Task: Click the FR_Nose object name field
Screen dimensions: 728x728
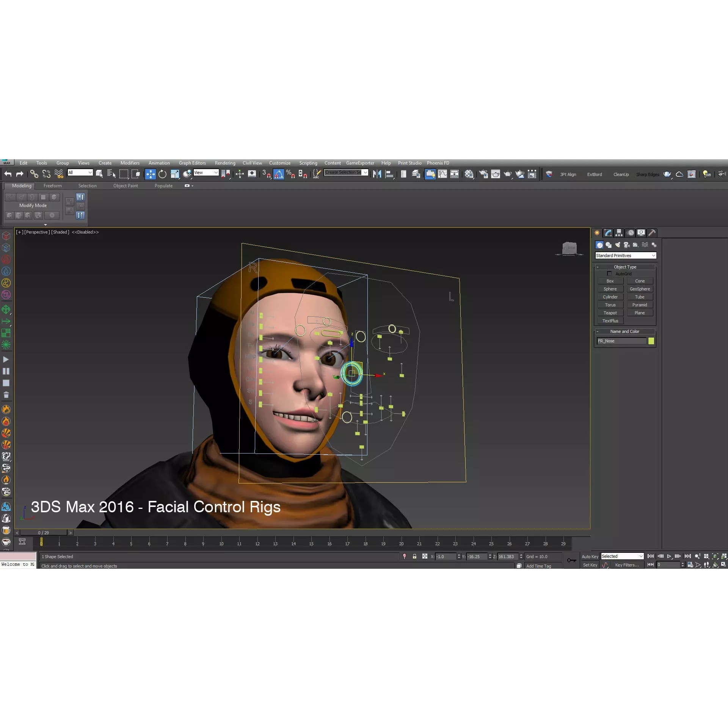Action: 621,341
